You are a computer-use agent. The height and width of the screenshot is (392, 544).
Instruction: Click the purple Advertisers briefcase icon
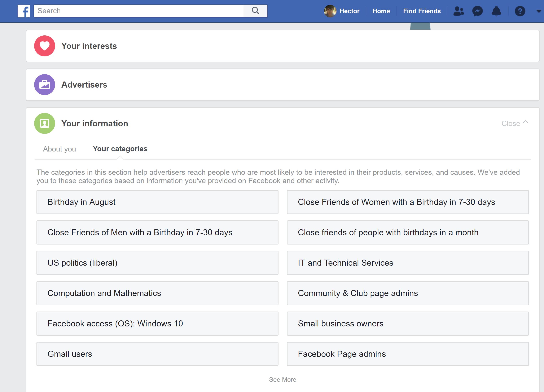point(45,85)
